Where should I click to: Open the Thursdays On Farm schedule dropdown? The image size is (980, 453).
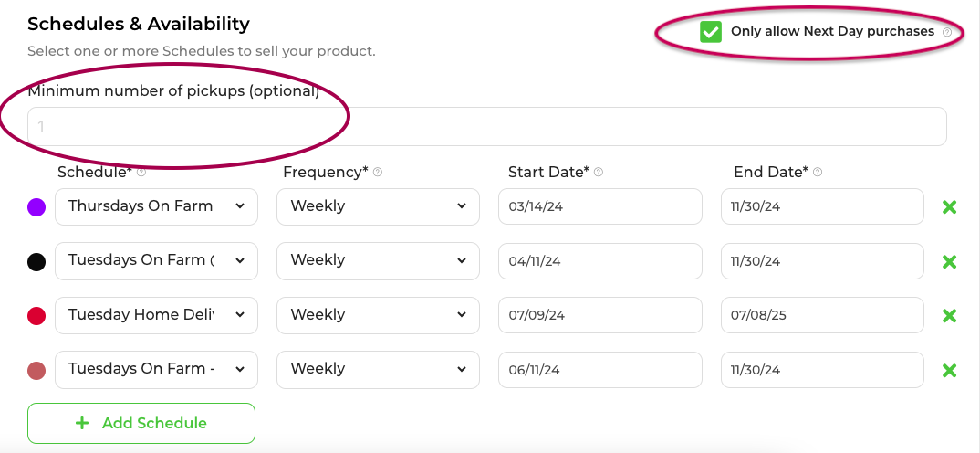(156, 206)
